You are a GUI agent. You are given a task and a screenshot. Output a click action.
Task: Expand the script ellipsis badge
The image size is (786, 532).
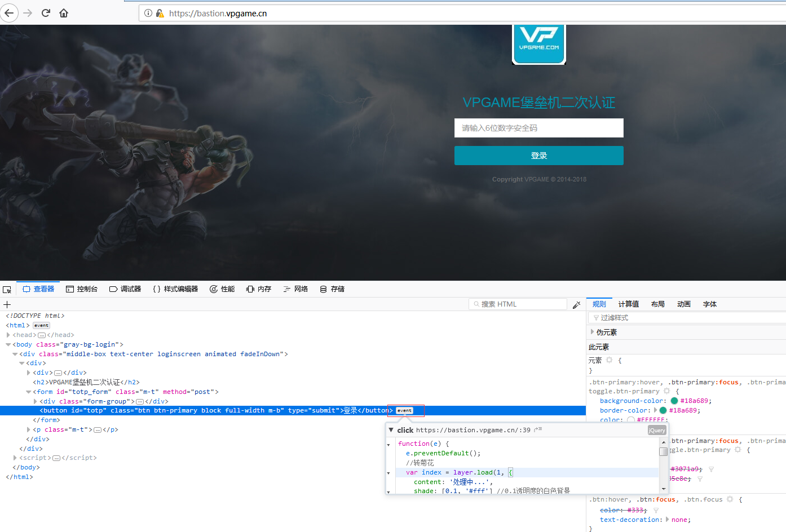(x=56, y=458)
